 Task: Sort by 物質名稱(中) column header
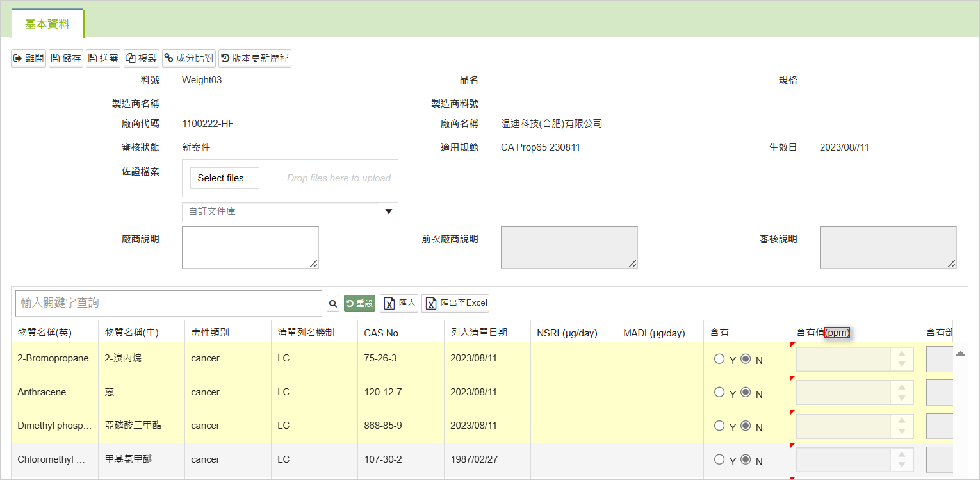pos(141,332)
